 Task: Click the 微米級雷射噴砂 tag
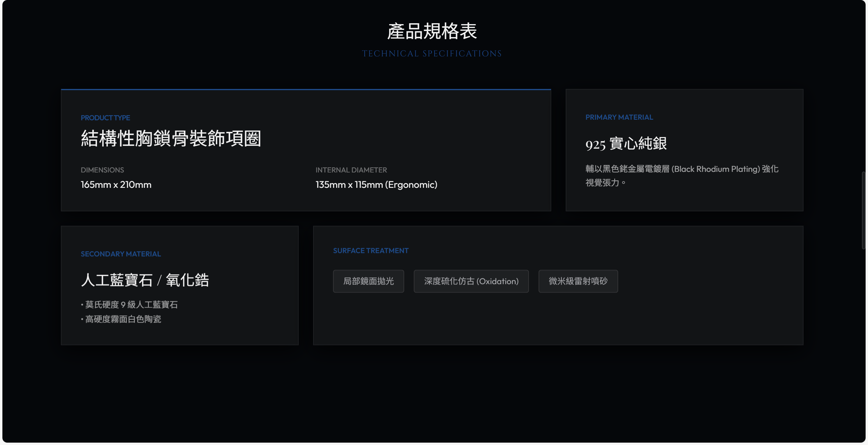[578, 281]
